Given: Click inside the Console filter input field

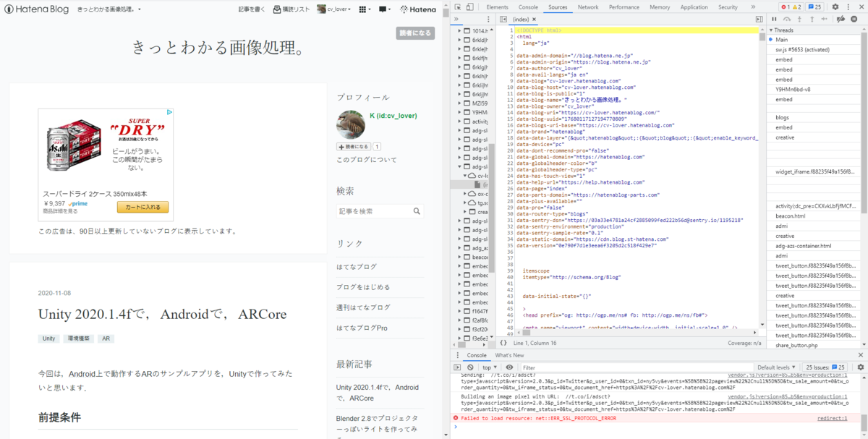Looking at the screenshot, I should (x=579, y=365).
